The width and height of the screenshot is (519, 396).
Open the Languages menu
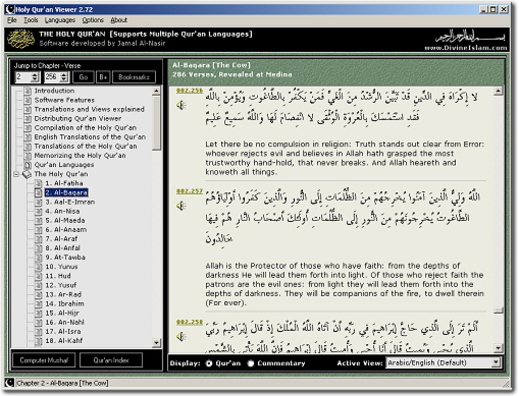coord(60,20)
